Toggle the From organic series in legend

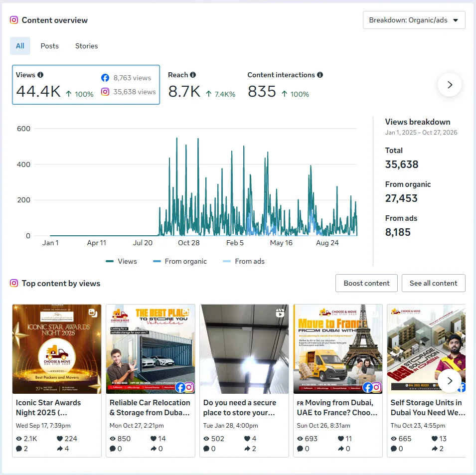[x=180, y=261]
